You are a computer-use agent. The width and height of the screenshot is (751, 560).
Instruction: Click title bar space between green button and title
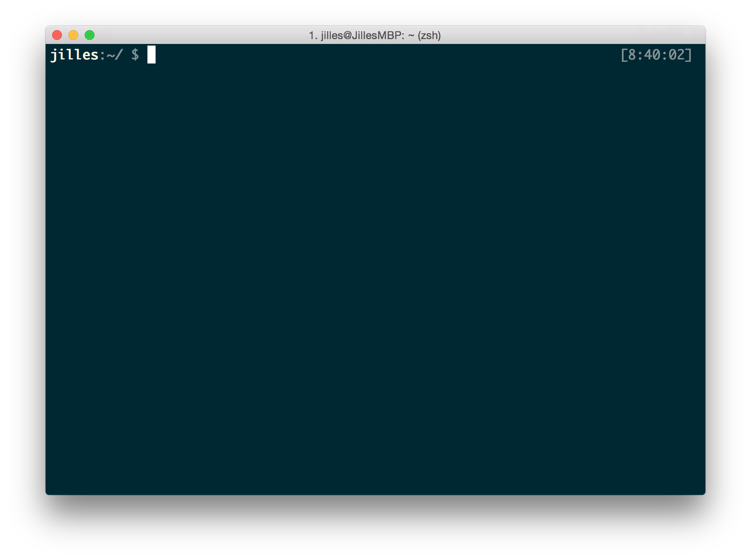(x=200, y=35)
